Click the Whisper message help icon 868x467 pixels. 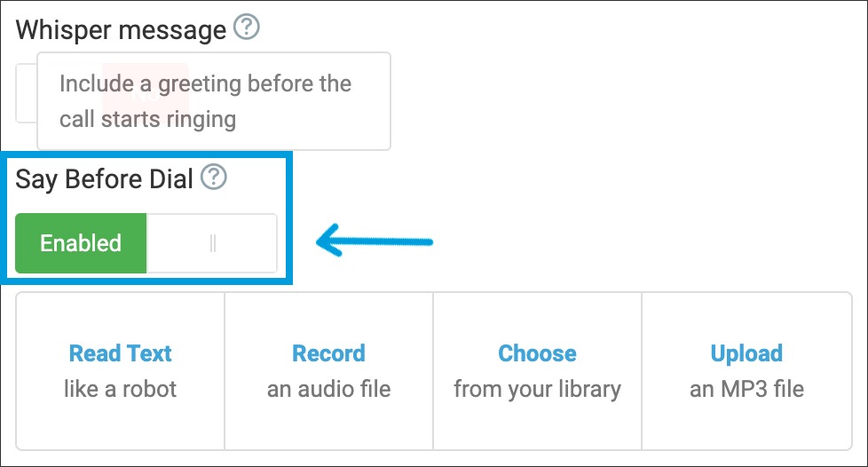point(247,29)
